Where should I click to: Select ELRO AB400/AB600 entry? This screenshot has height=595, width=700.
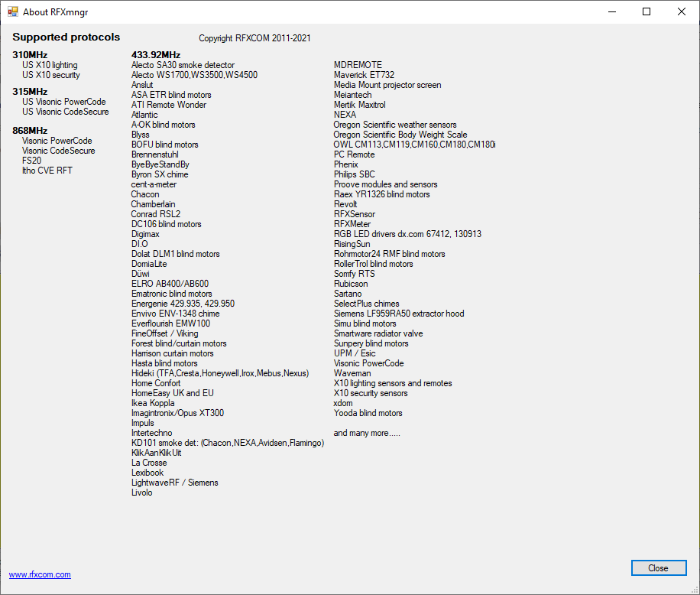pos(170,284)
